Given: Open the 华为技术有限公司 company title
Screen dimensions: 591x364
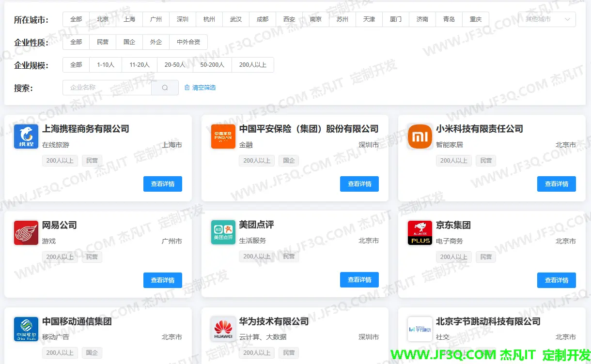Looking at the screenshot, I should [x=274, y=321].
